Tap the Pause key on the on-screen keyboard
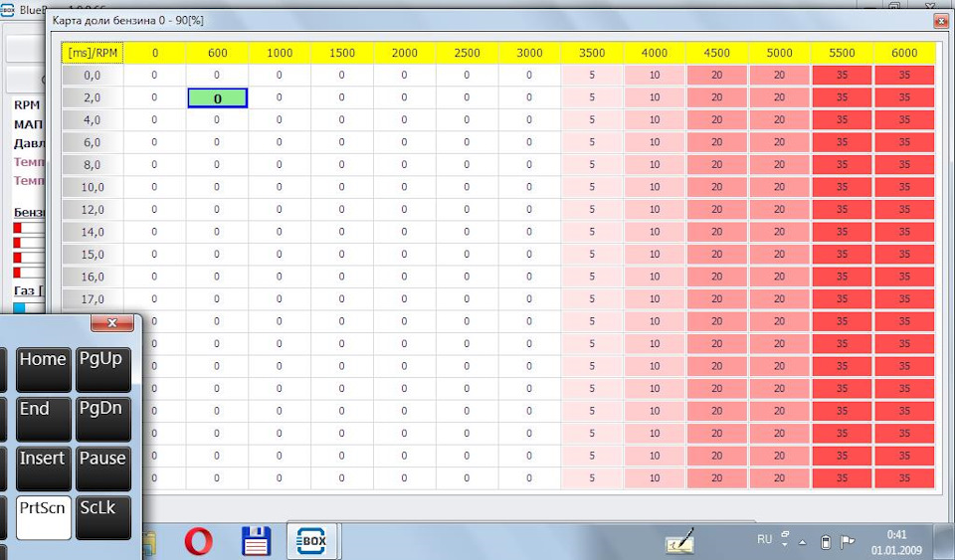955x560 pixels. [x=102, y=468]
